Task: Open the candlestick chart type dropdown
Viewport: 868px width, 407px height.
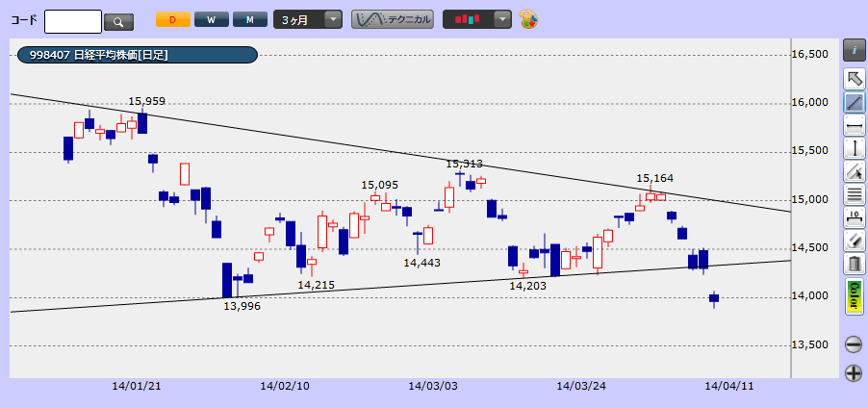Action: coord(476,20)
